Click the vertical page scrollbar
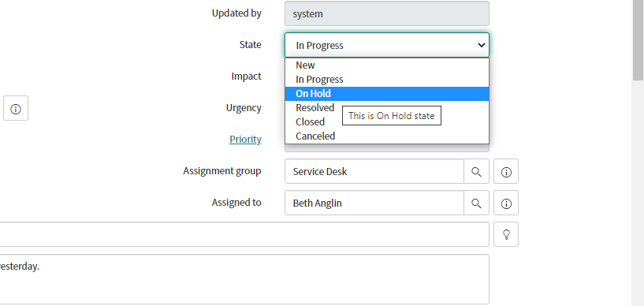This screenshot has width=644, height=306. [638, 153]
